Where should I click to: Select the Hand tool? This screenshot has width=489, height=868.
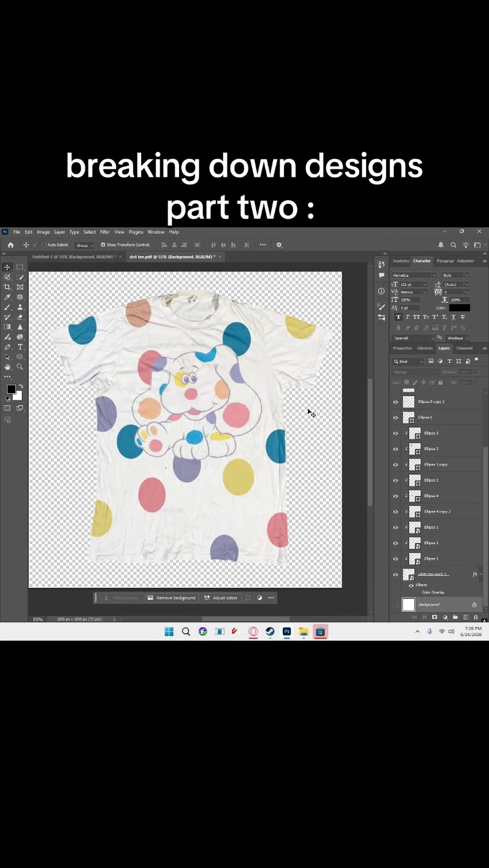(7, 367)
